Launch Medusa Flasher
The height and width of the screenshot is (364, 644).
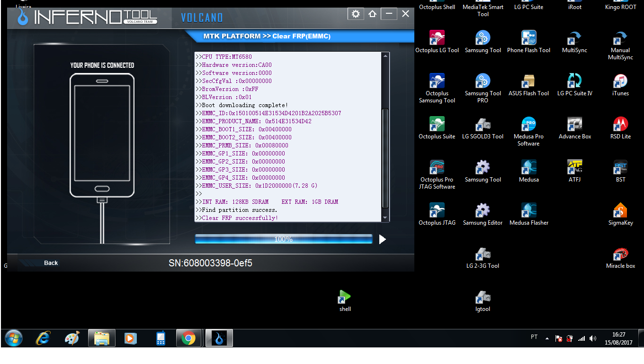click(x=528, y=214)
